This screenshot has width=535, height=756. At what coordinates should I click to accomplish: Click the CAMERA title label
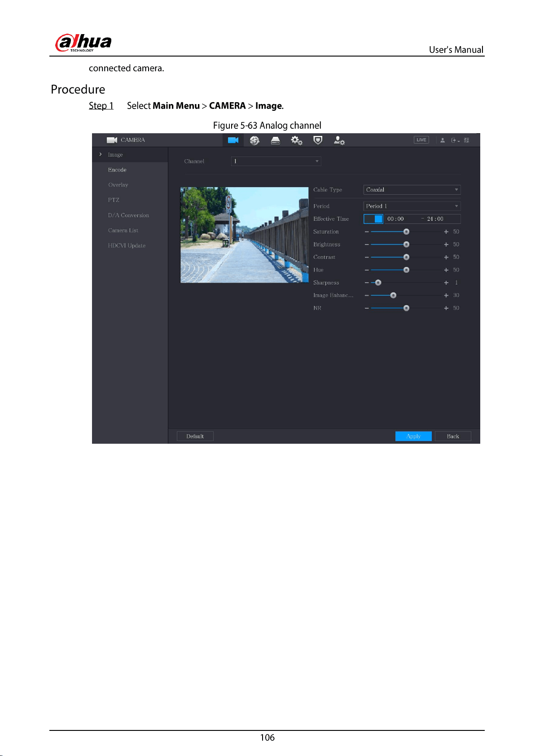133,140
